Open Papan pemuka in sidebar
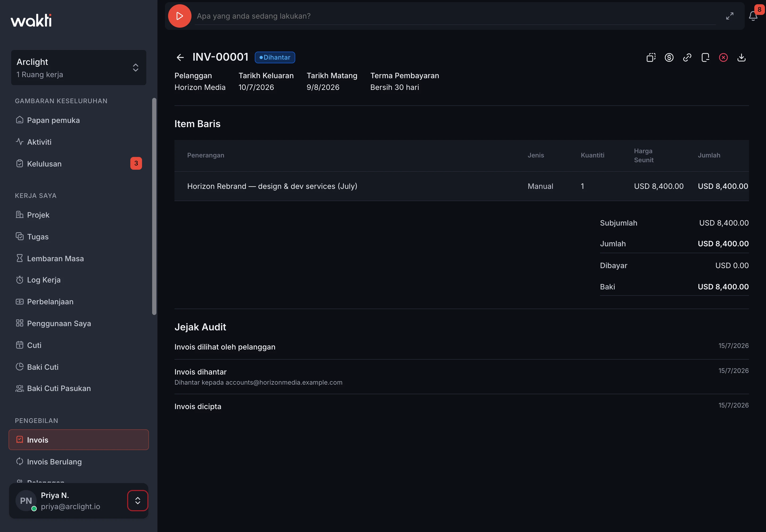This screenshot has height=532, width=766. coord(79,120)
